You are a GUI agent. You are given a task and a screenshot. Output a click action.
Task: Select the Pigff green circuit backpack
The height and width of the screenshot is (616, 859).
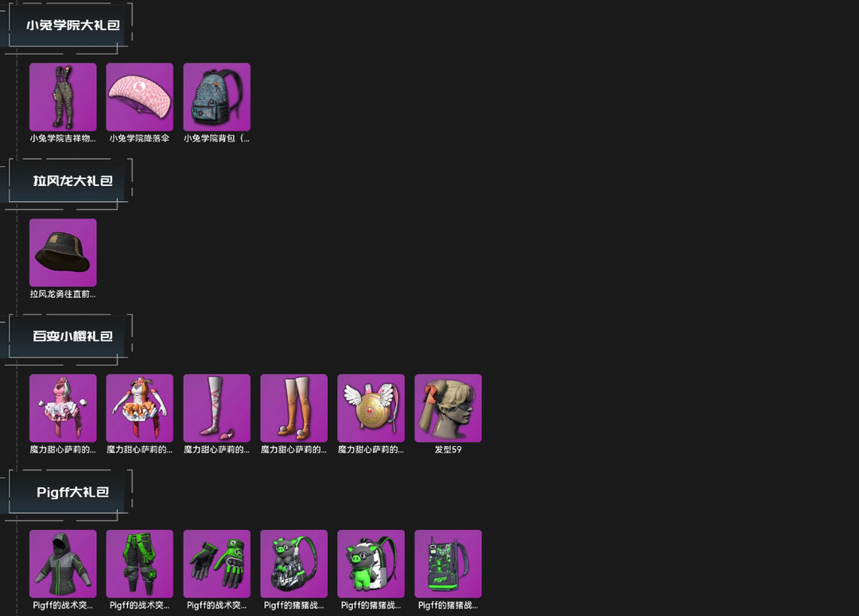[x=448, y=564]
